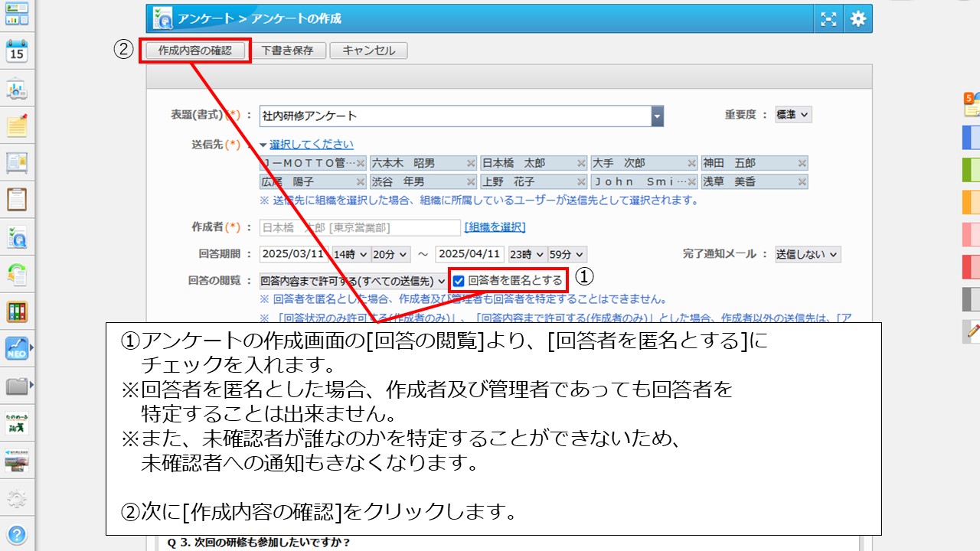Image resolution: width=980 pixels, height=551 pixels.
Task: Remove recipient 浅草 美香 with its x
Action: pyautogui.click(x=802, y=182)
